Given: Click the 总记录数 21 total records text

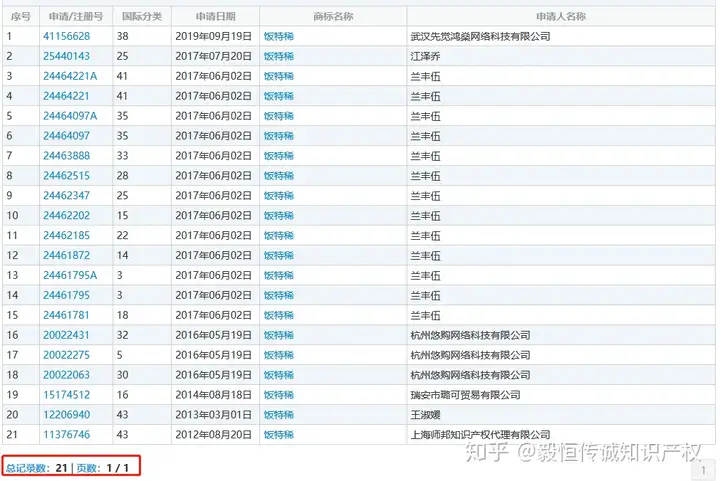Looking at the screenshot, I should (x=37, y=468).
